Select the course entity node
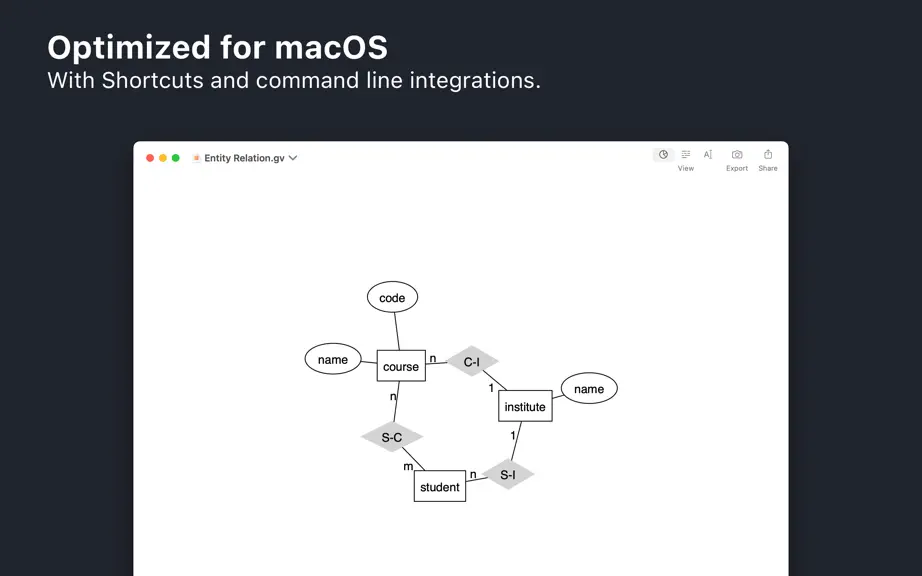This screenshot has height=576, width=922. (x=401, y=366)
